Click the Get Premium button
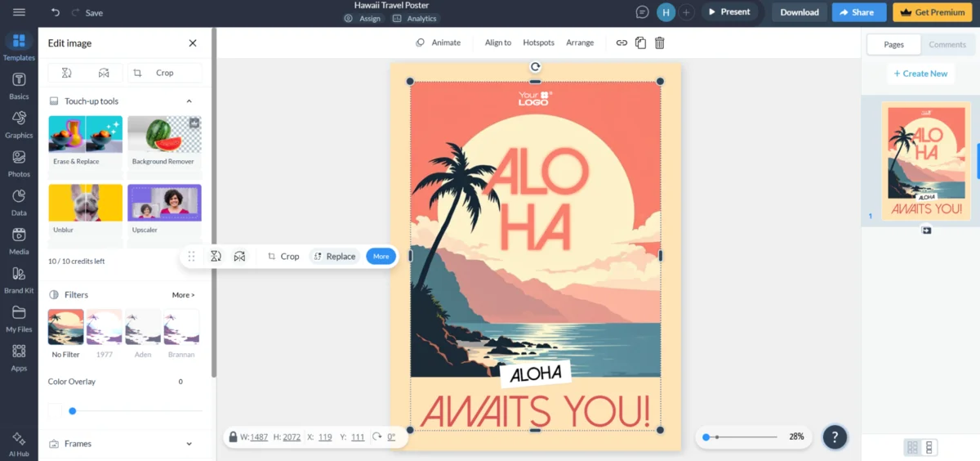This screenshot has height=461, width=980. click(x=933, y=12)
